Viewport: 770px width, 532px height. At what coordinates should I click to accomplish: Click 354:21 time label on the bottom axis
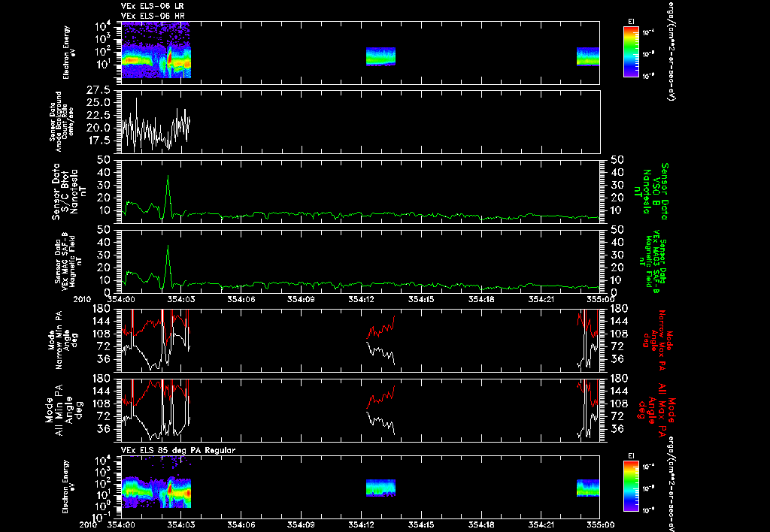coord(541,524)
